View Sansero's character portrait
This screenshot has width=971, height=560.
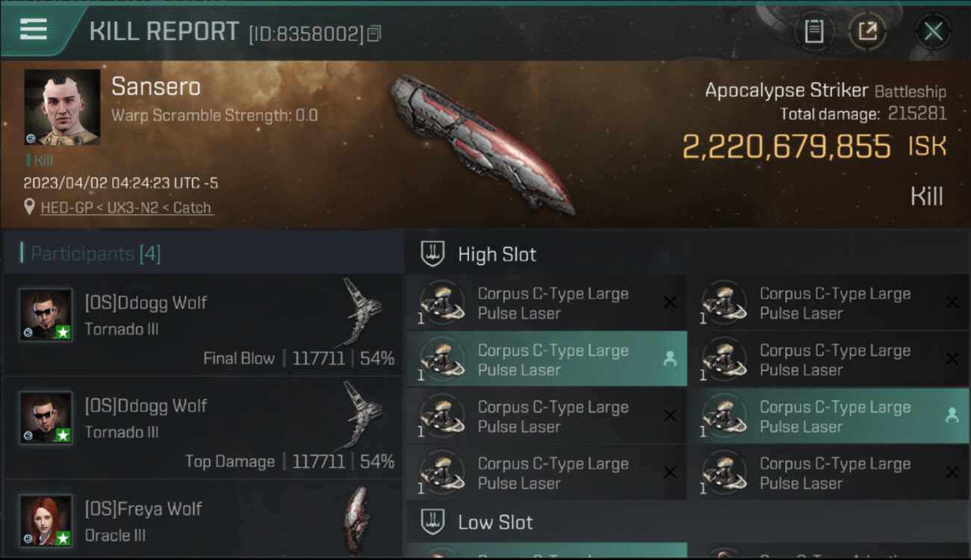click(62, 108)
